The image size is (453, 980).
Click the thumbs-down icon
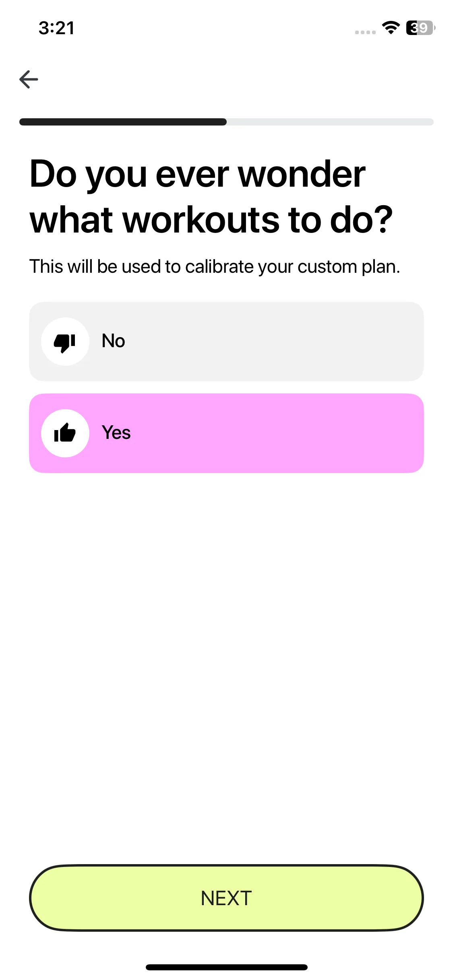tap(65, 342)
